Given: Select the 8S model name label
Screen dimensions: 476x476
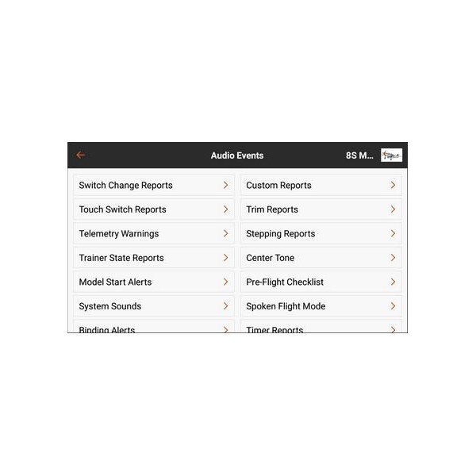Looking at the screenshot, I should point(359,155).
